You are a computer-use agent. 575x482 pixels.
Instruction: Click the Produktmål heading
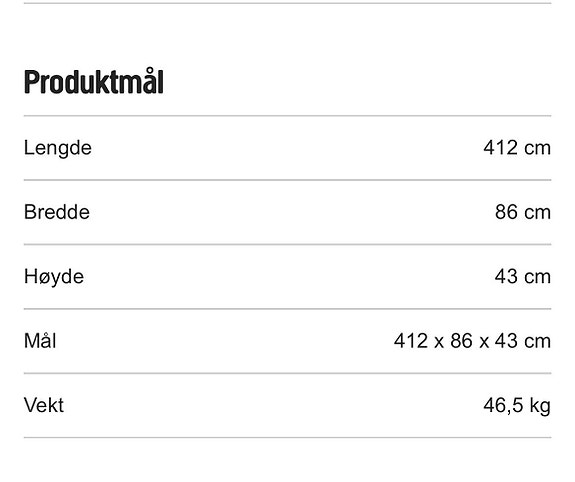(94, 82)
